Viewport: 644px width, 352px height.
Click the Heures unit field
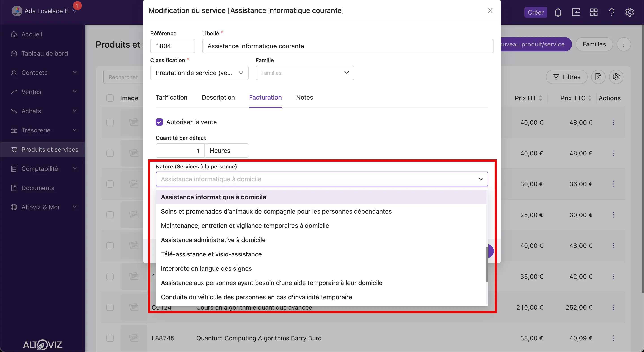tap(227, 151)
